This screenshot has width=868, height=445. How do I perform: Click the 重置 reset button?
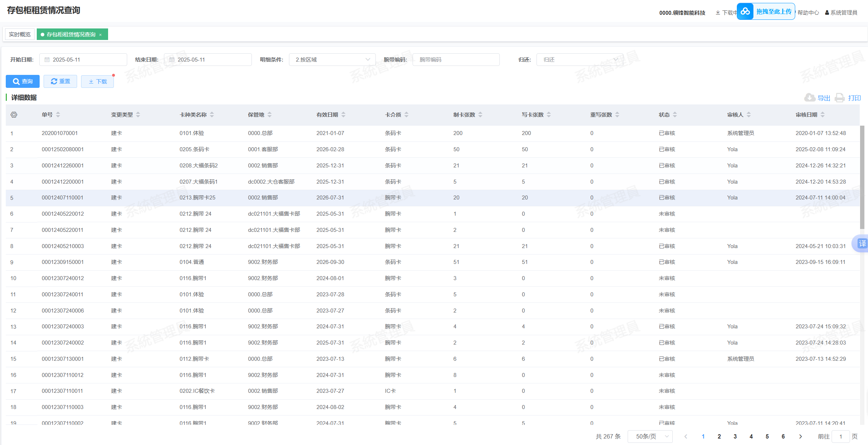click(60, 81)
